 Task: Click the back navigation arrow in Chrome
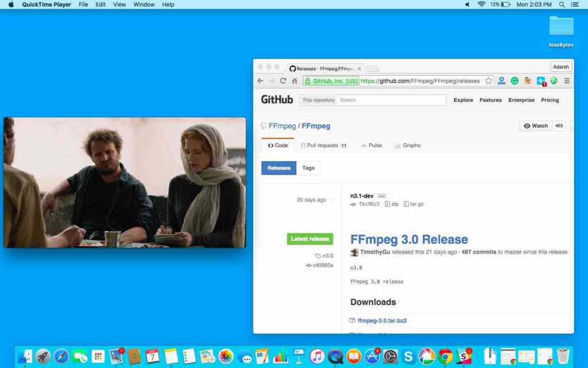point(260,80)
